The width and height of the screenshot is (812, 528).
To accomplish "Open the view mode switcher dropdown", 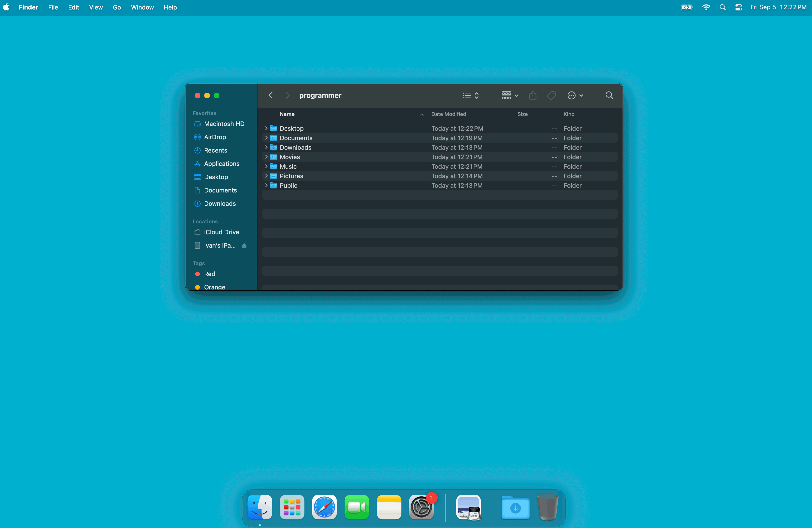I will 471,96.
